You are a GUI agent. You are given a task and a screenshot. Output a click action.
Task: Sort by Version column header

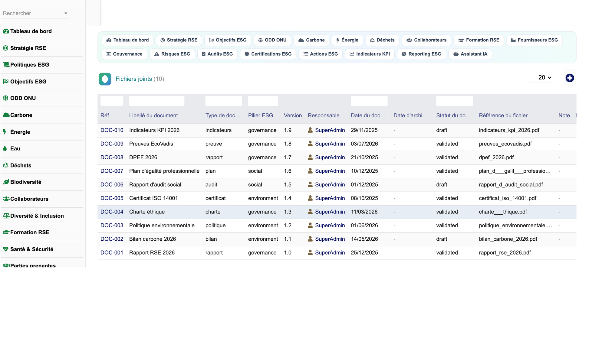tap(293, 115)
